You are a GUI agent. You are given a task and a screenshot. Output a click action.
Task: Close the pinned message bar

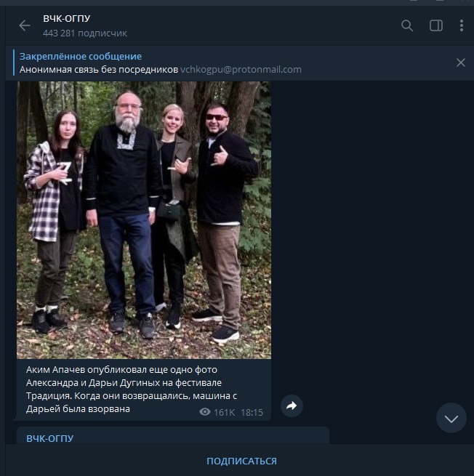(461, 62)
